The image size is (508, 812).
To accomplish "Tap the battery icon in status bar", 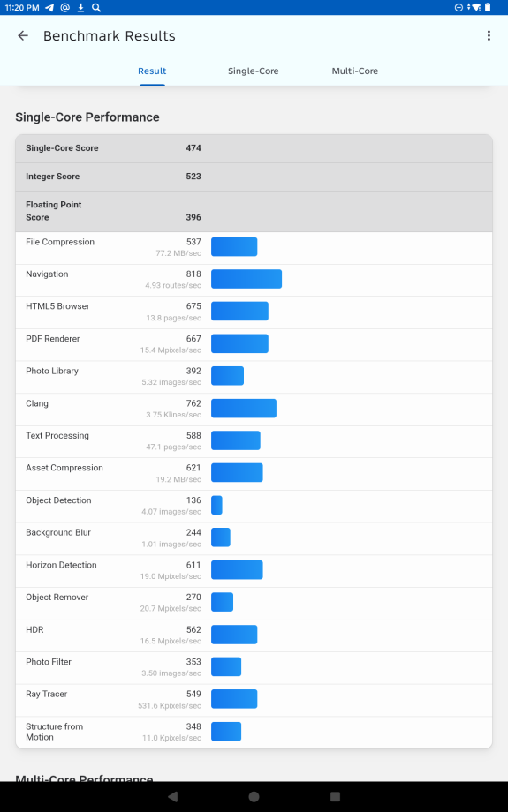I will 488,7.
